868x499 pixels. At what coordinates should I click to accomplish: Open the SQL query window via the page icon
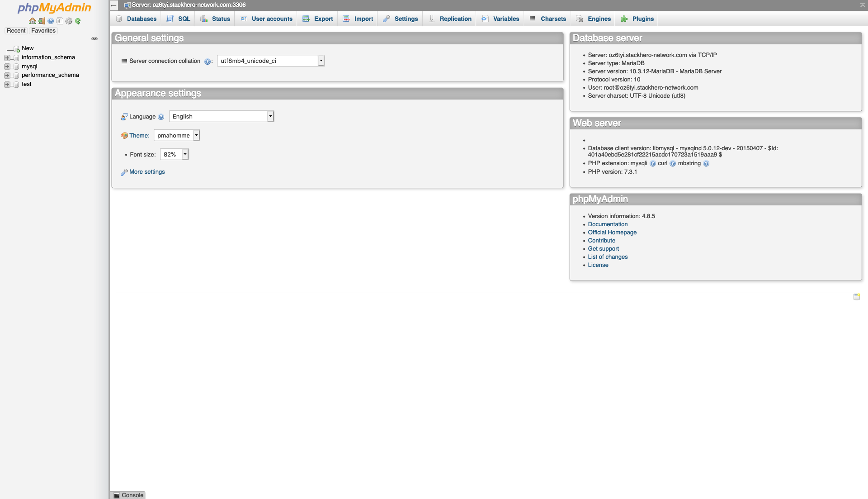[60, 21]
